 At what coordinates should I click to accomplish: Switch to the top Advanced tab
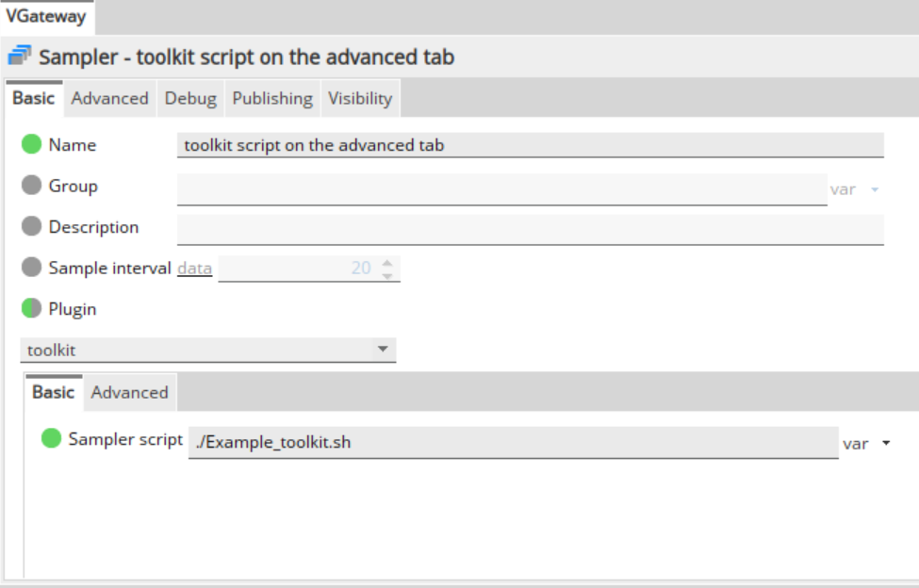pos(109,98)
